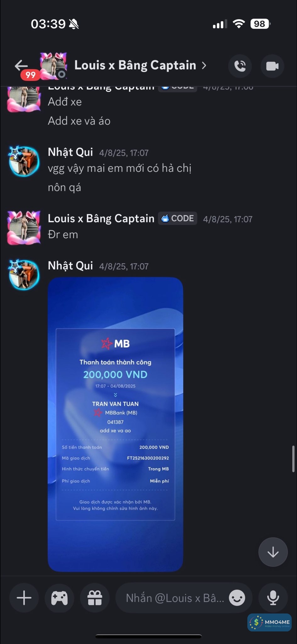The width and height of the screenshot is (297, 644).
Task: Open the plus attachment menu
Action: coord(24,598)
